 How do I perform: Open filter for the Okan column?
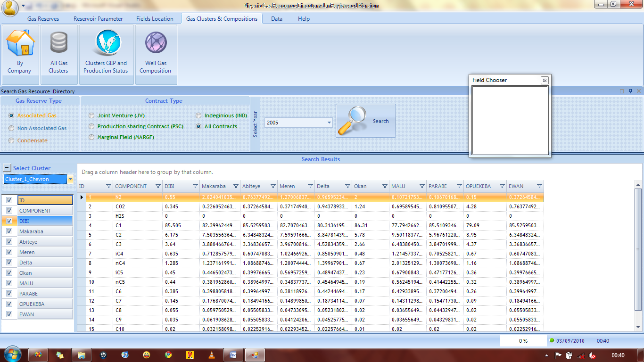[385, 186]
